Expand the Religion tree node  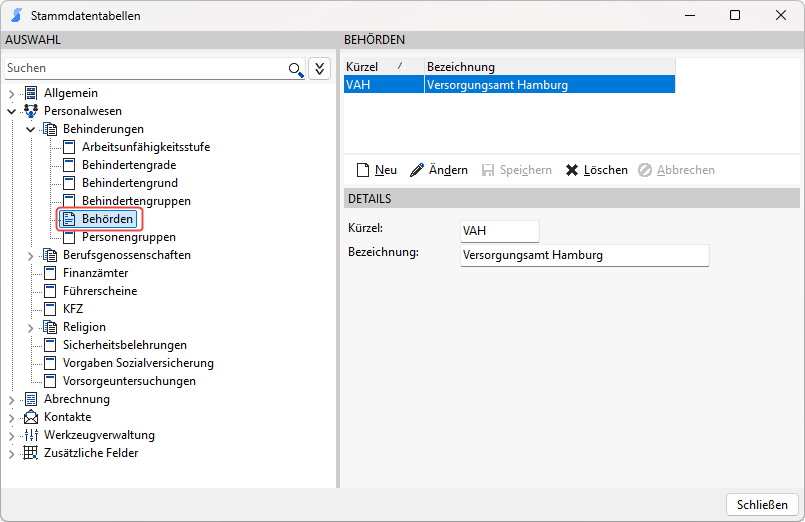click(x=30, y=327)
